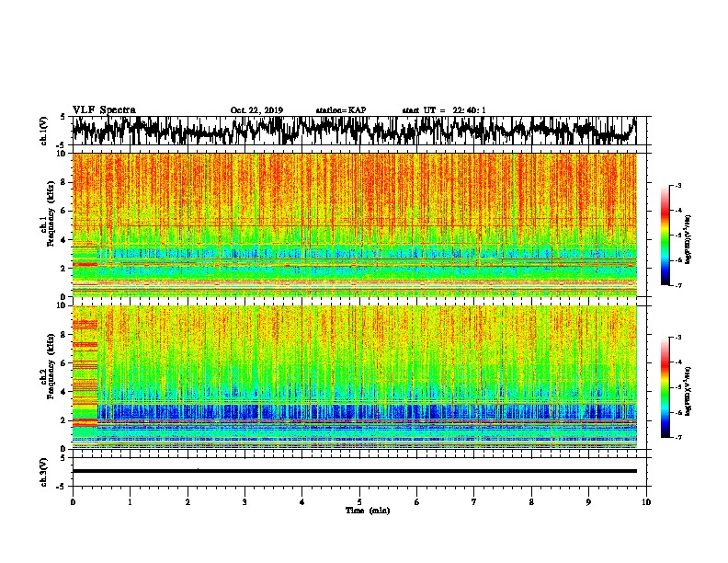Click the "Time (min)" x-axis label
728x563 pixels.
tap(368, 511)
